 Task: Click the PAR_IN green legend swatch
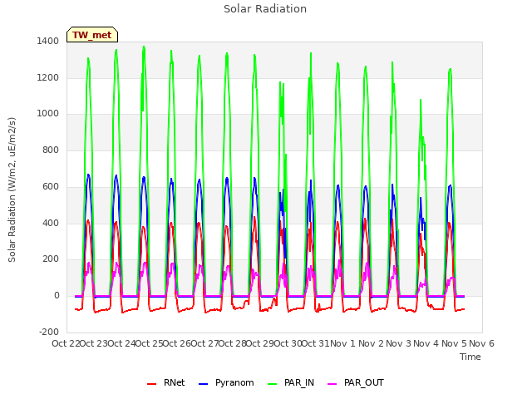click(272, 384)
